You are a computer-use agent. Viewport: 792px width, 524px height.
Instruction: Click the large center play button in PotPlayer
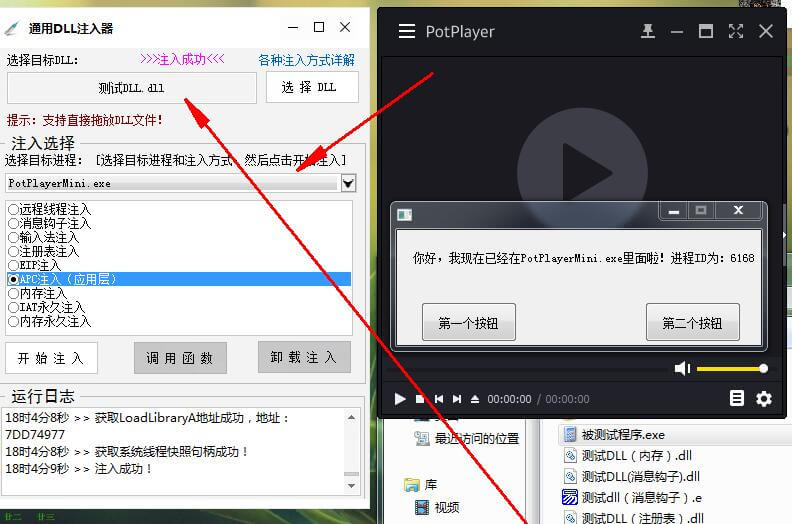point(582,173)
